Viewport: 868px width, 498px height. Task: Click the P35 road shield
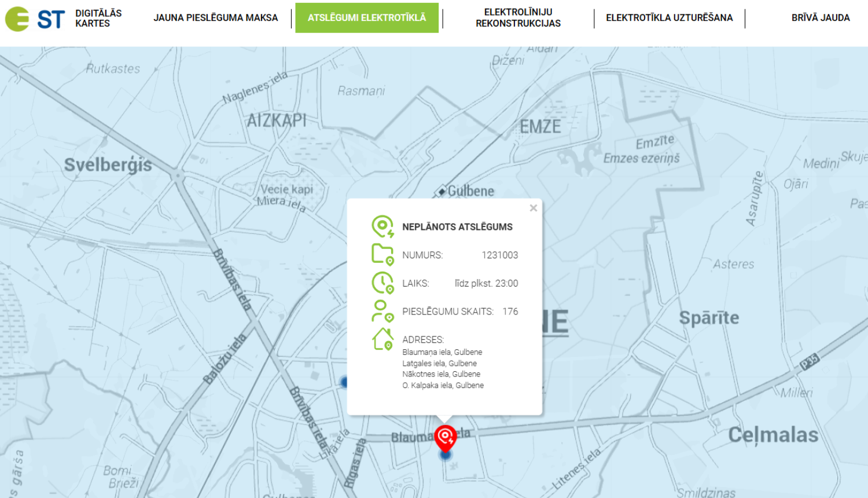click(810, 361)
